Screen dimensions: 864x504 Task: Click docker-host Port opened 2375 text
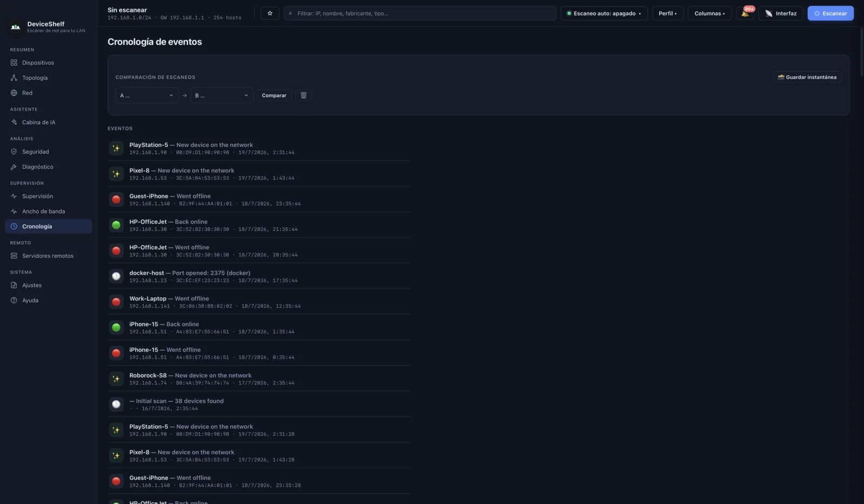pos(190,273)
